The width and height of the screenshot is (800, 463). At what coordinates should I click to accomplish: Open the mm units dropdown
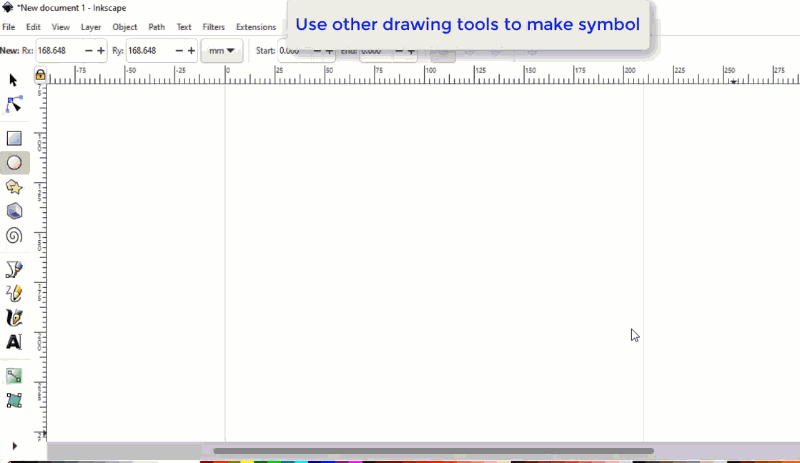[x=221, y=51]
